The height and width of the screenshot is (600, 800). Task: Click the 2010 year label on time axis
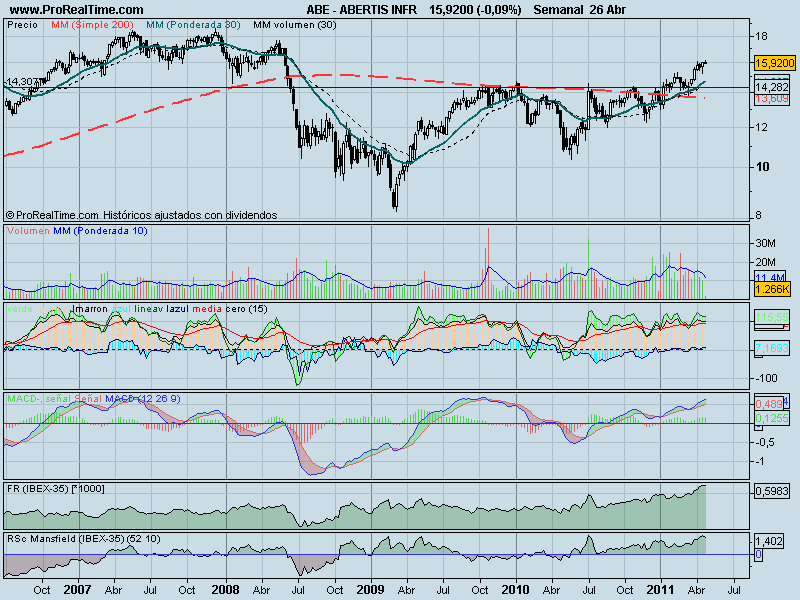pyautogui.click(x=516, y=590)
